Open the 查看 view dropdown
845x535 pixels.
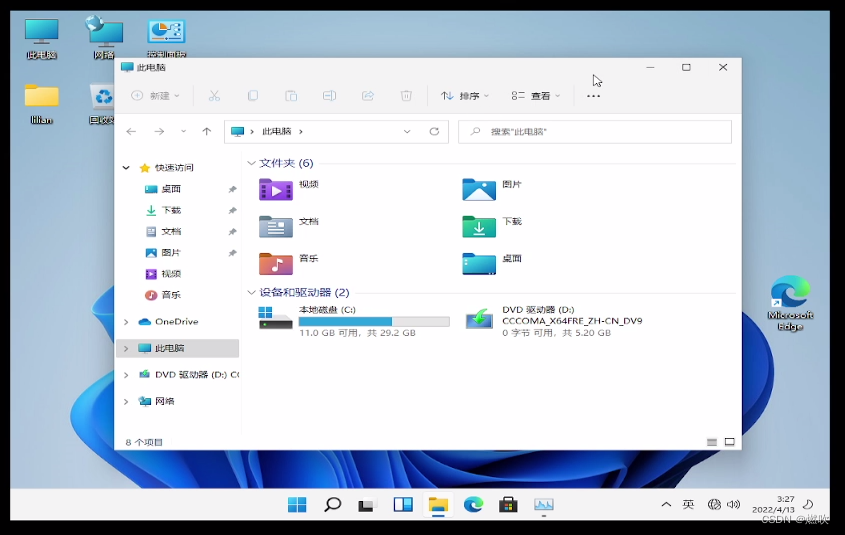[x=536, y=96]
